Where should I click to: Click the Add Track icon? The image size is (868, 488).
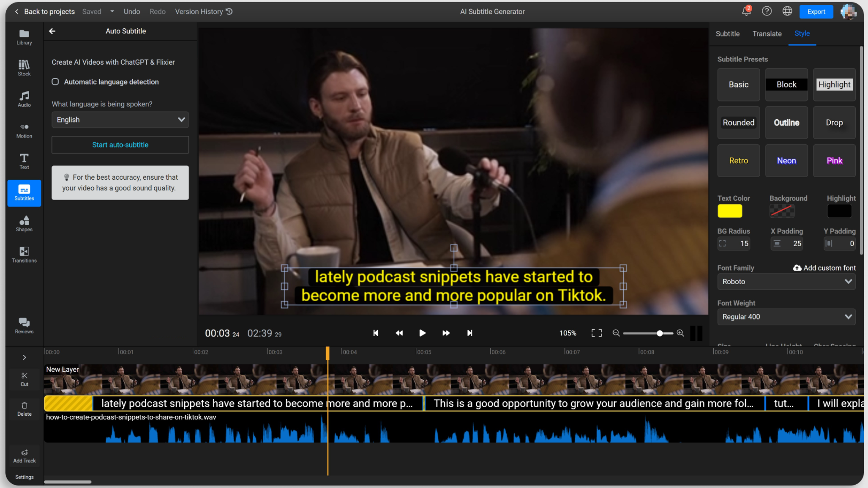pyautogui.click(x=25, y=455)
